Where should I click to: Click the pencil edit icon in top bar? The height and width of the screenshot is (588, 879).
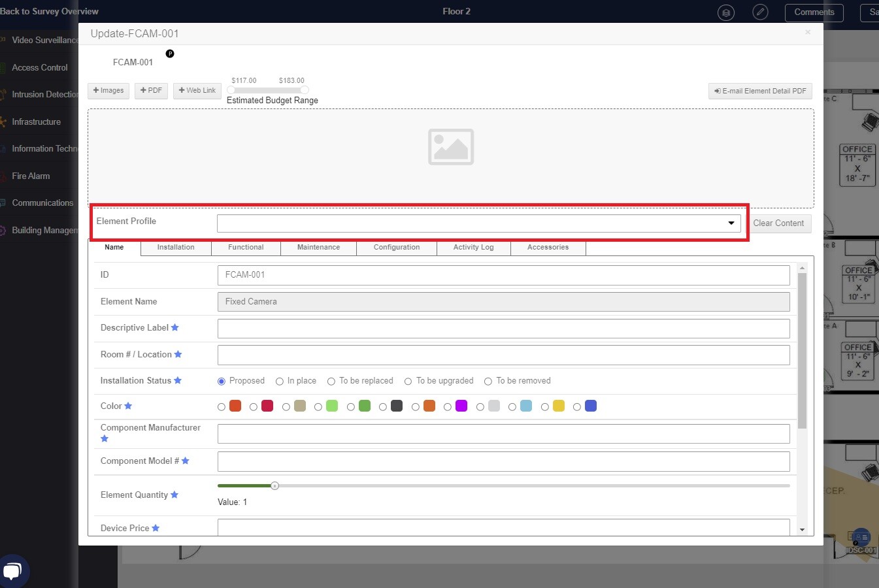pyautogui.click(x=760, y=12)
